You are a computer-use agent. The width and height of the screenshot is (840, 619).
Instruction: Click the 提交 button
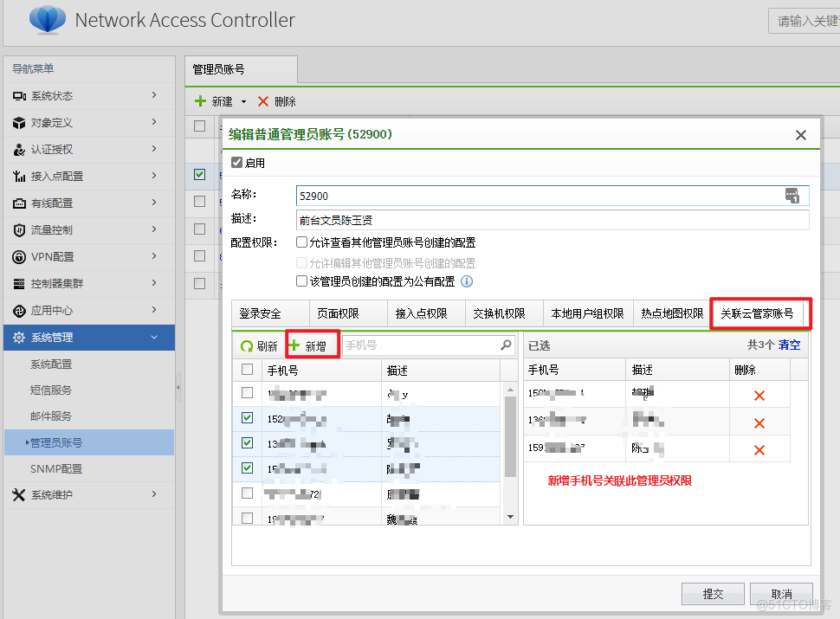click(713, 594)
